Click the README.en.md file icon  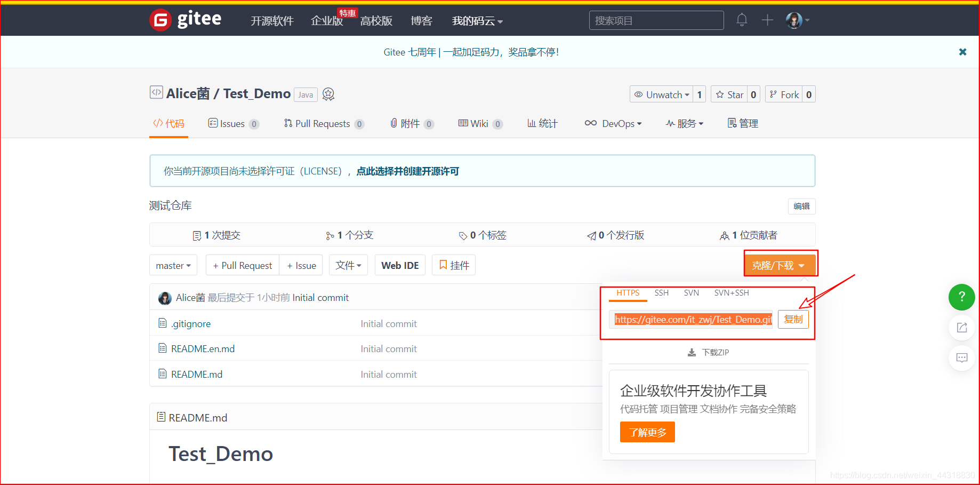point(163,348)
